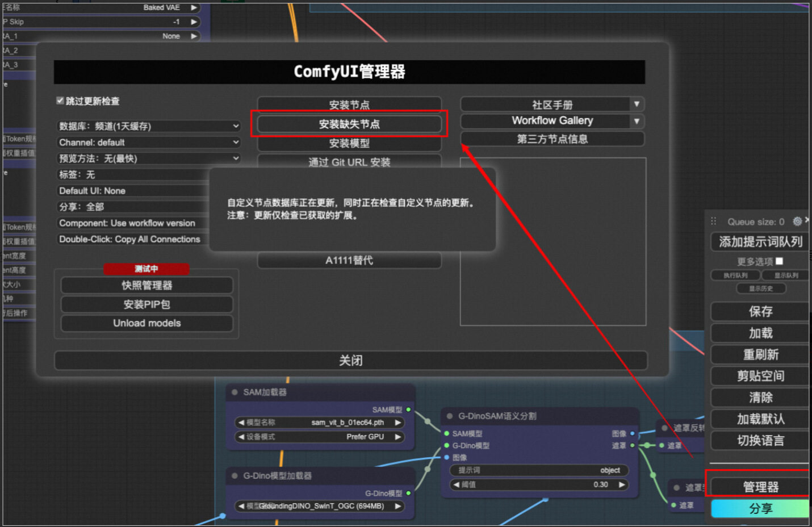
Task: Open 管理器 from the side menu
Action: point(760,487)
